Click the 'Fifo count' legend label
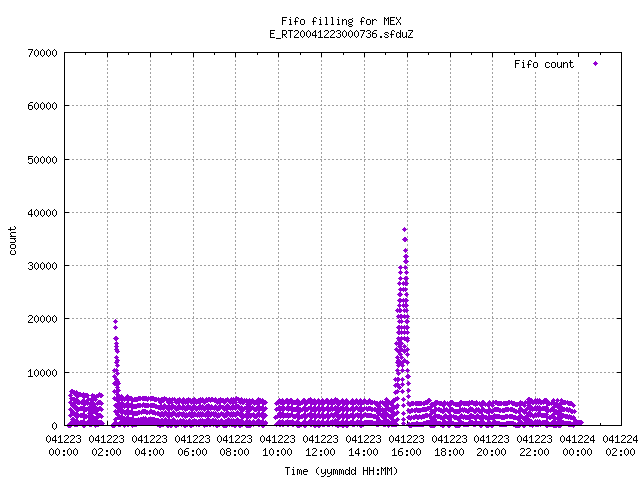The image size is (640, 480). pos(544,64)
